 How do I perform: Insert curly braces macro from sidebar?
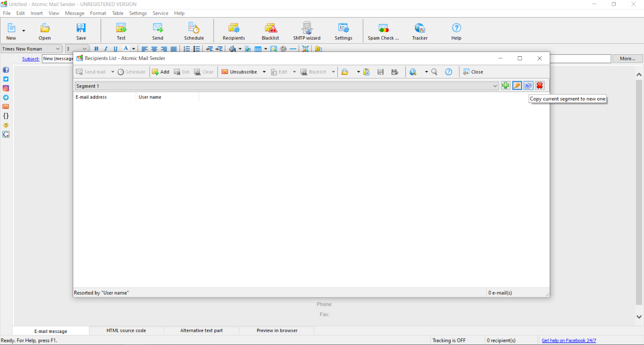click(6, 116)
